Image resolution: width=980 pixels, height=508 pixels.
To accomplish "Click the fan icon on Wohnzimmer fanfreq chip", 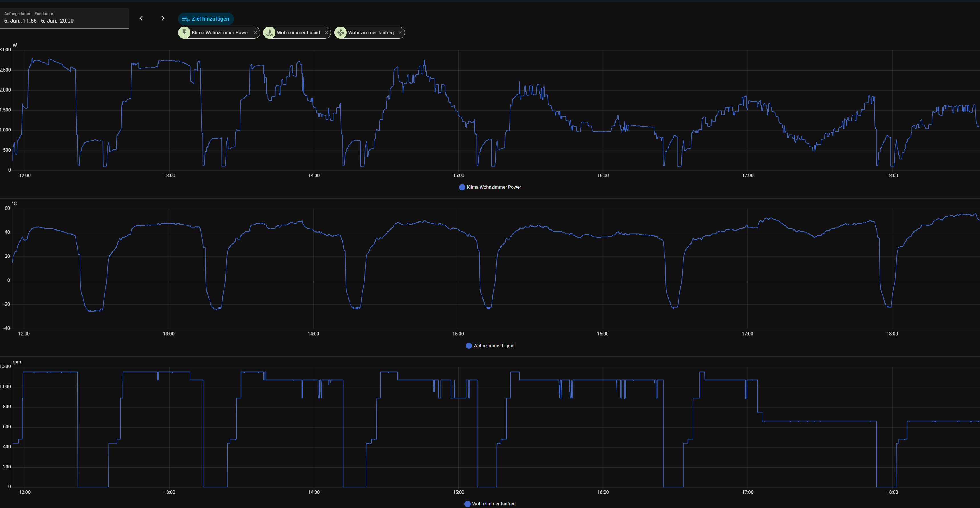I will pos(340,33).
